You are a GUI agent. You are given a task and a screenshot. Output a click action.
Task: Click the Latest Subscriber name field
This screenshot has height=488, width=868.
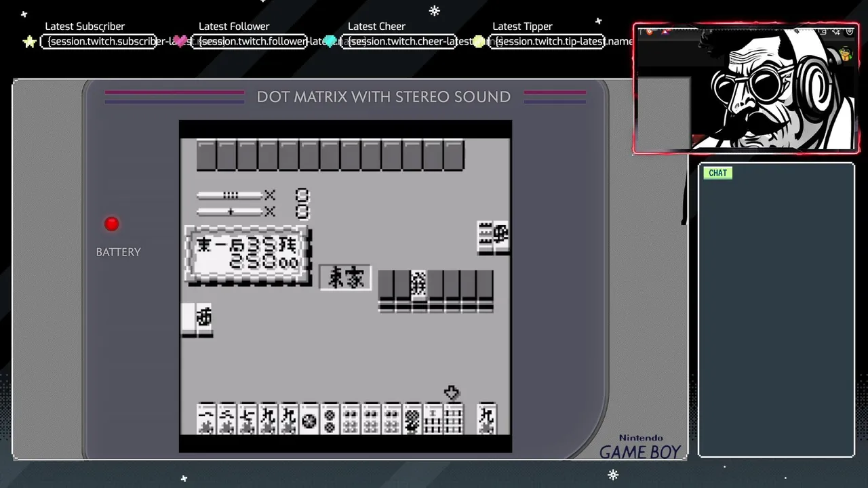tap(99, 41)
